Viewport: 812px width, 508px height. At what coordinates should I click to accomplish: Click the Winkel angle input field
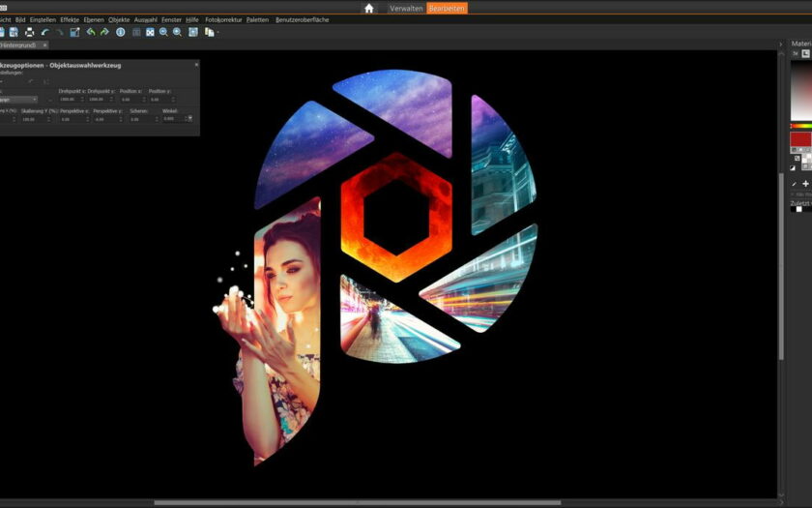[x=175, y=119]
